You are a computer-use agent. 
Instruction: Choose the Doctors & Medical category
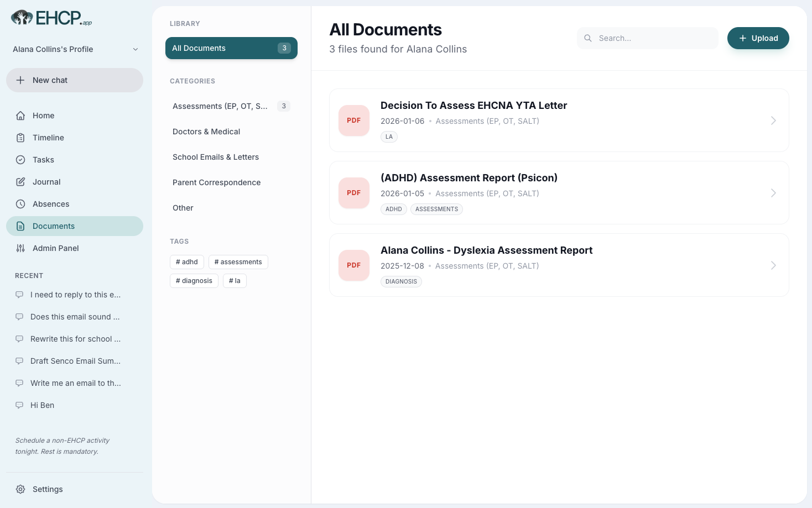231,132
